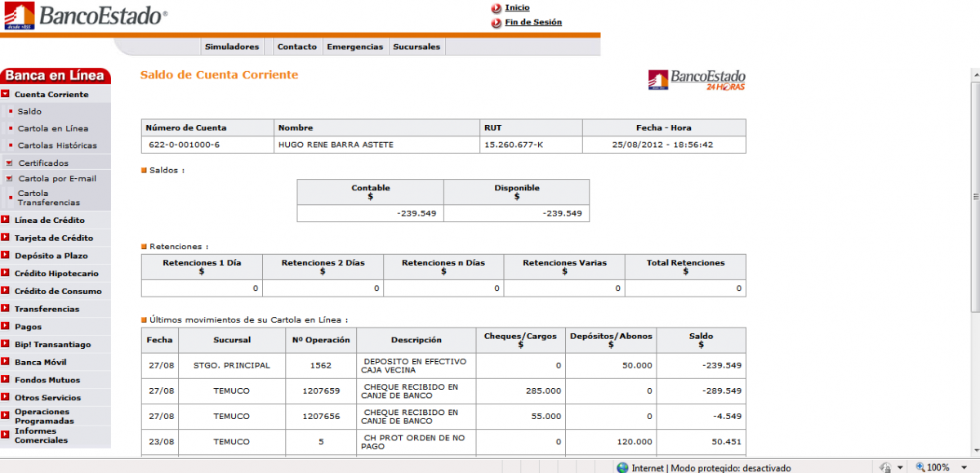Viewport: 980px width, 473px height.
Task: Click the orange square beside Saldos heading
Action: coord(144,171)
